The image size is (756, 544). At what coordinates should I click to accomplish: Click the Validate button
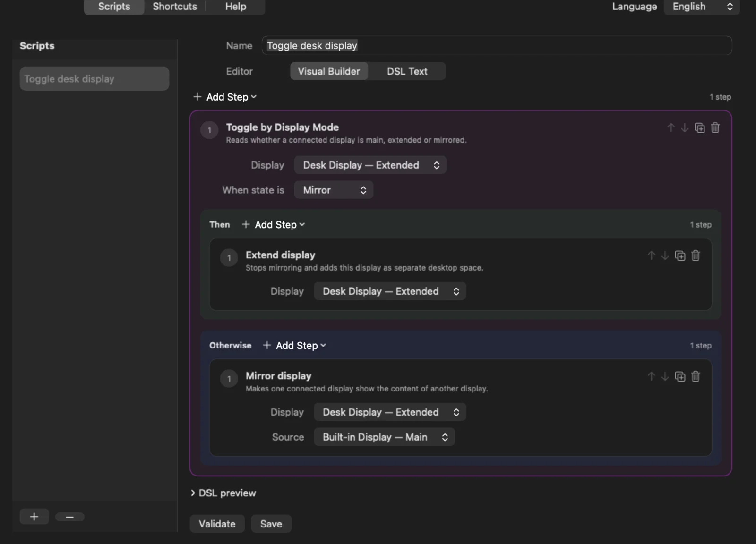point(217,524)
